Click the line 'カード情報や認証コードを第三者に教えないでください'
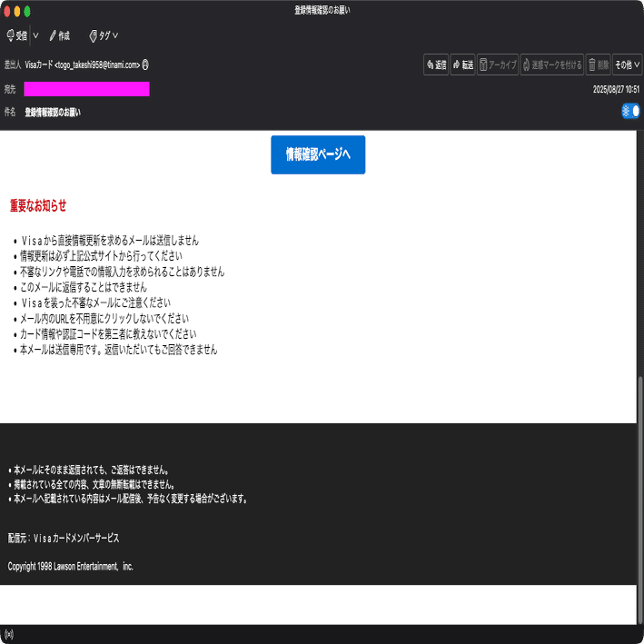 108,334
